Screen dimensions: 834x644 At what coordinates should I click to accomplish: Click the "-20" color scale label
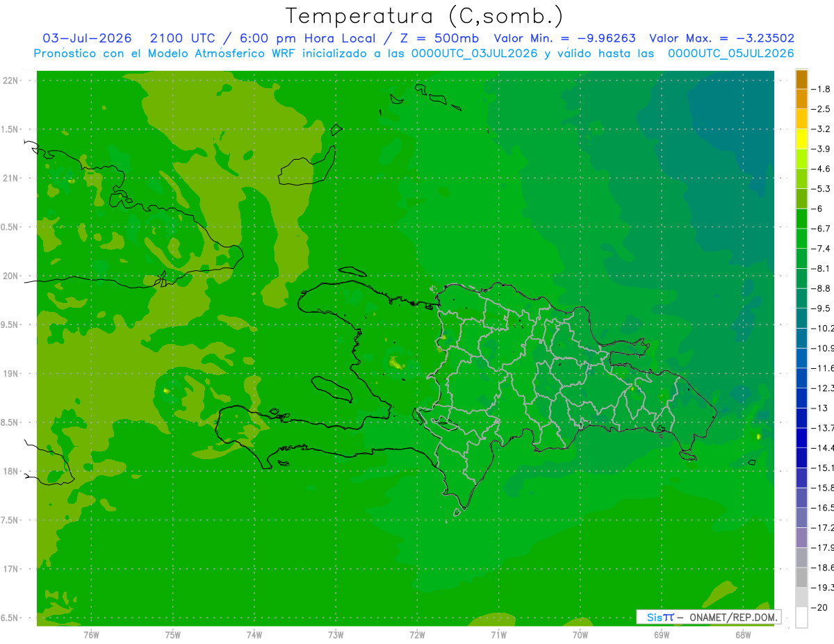point(819,608)
